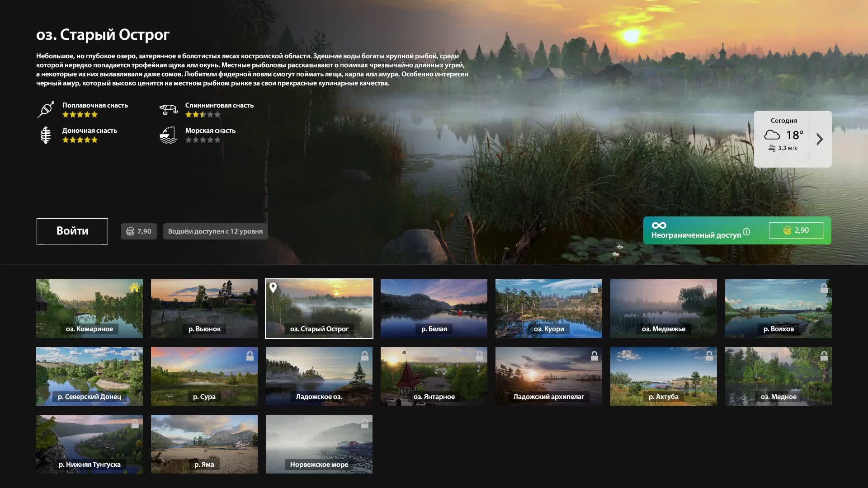The width and height of the screenshot is (868, 488).
Task: Select the оз. Старый Острог thumbnail
Action: (x=319, y=309)
